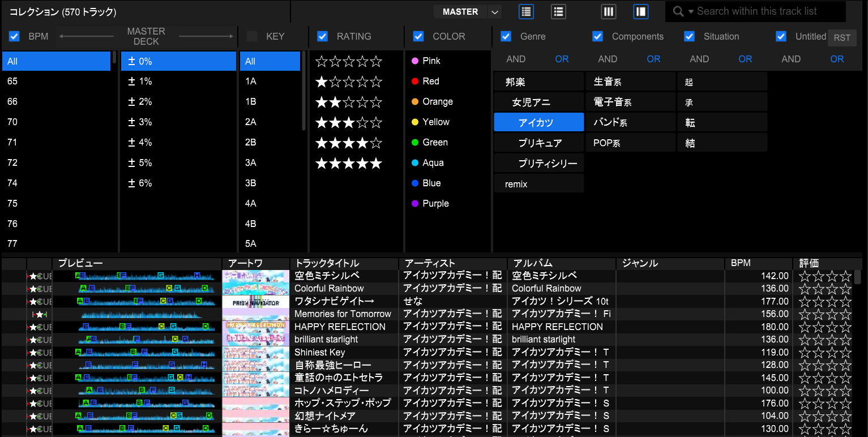Filter by five-star rating row
This screenshot has height=437, width=868.
pyautogui.click(x=349, y=164)
